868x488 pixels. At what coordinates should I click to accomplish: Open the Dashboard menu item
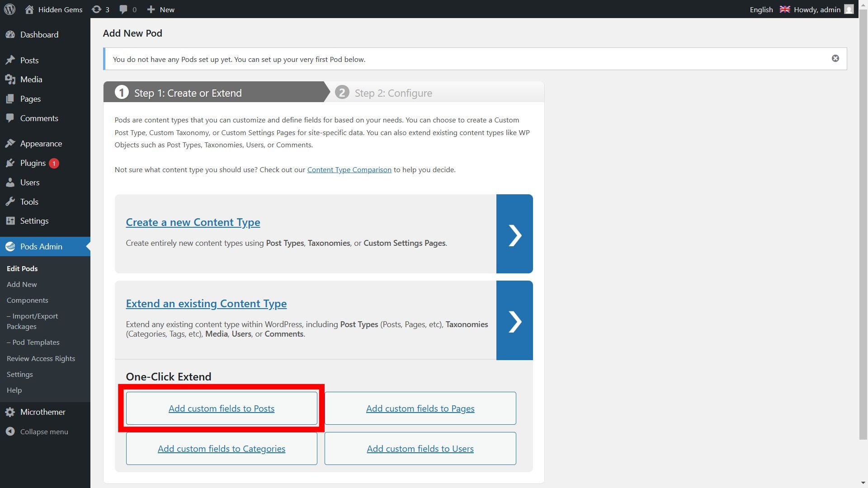coord(45,35)
